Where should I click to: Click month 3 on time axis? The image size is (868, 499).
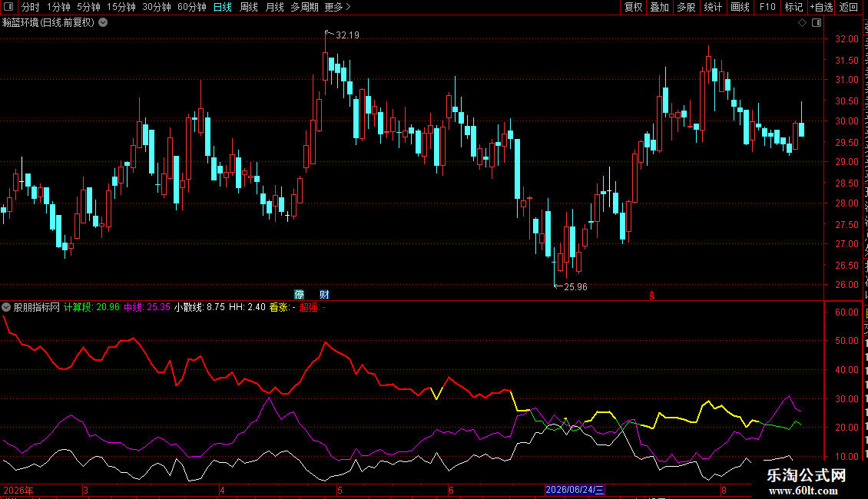[86, 490]
